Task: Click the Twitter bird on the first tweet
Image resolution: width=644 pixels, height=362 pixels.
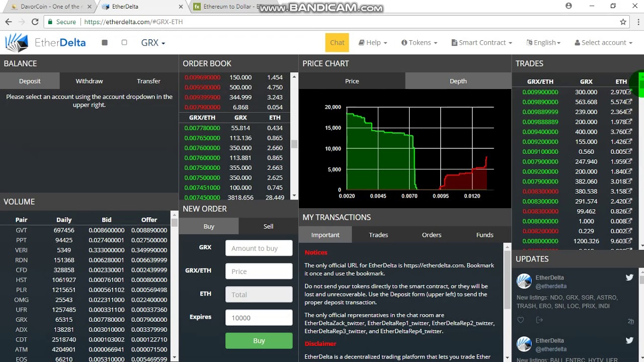Action: point(629,278)
